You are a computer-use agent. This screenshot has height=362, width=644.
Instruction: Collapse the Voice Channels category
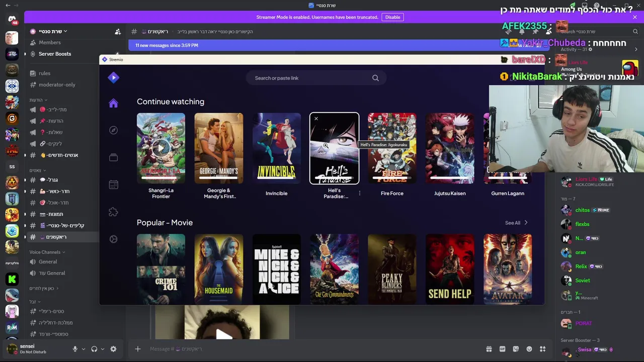47,252
